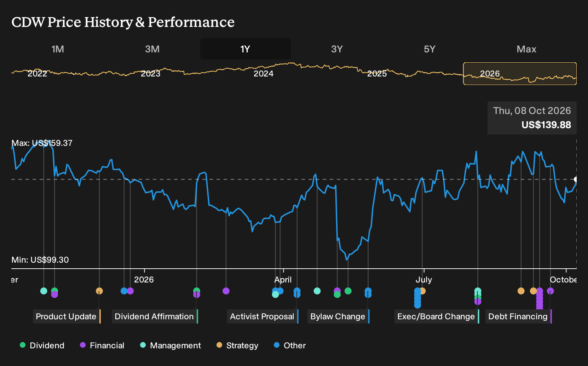
Task: Open the Activist Proposal event label
Action: 263,316
